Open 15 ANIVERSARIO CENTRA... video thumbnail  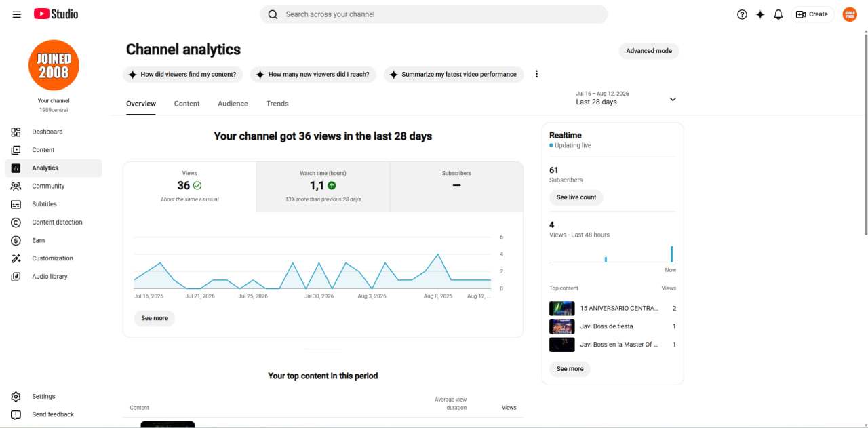[x=562, y=309]
